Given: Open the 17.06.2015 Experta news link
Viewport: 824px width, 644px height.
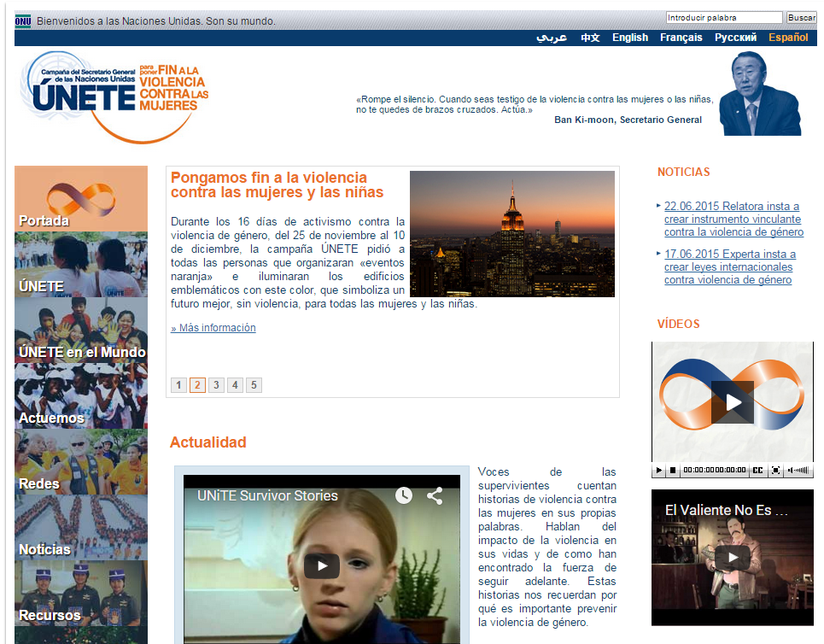Looking at the screenshot, I should pos(730,266).
